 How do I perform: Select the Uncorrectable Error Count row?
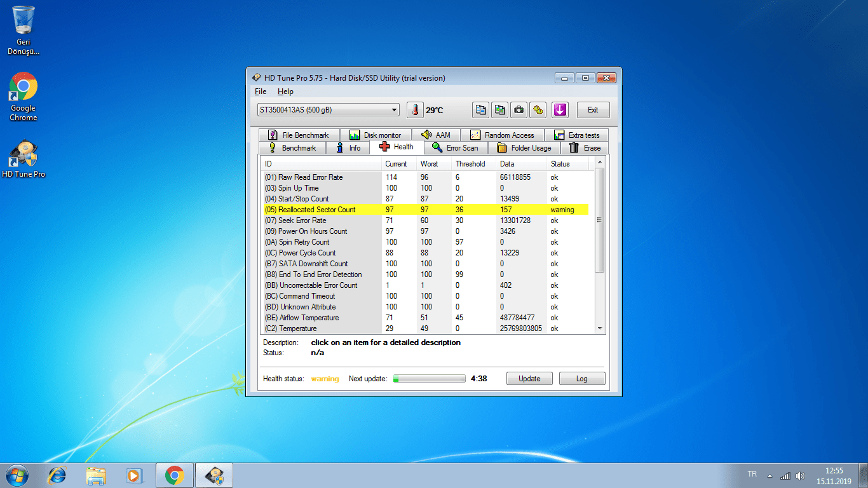426,285
